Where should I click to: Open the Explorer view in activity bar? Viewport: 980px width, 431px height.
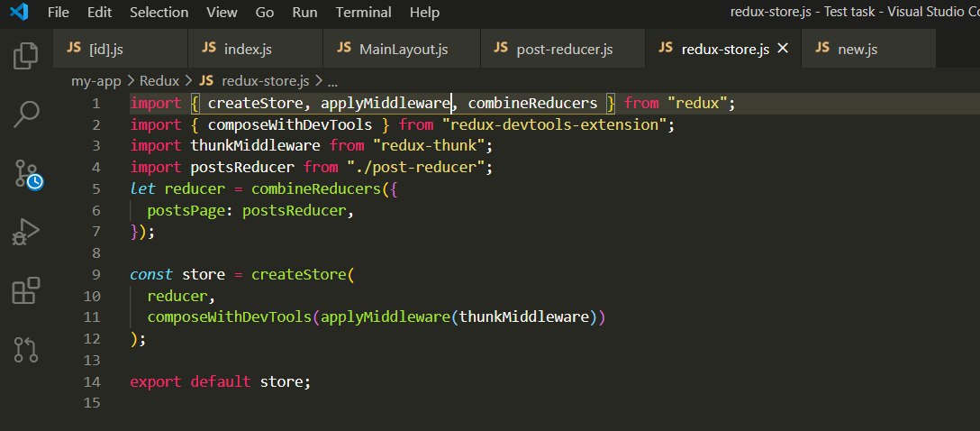[x=25, y=55]
